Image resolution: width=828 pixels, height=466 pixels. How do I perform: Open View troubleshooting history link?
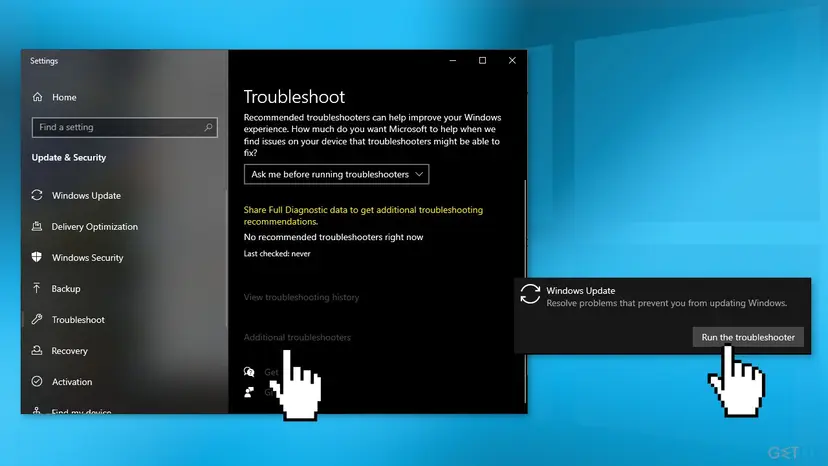click(301, 297)
